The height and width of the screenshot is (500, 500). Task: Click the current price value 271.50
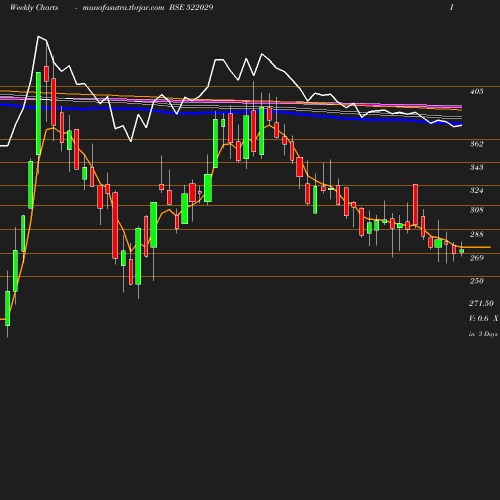click(x=481, y=303)
